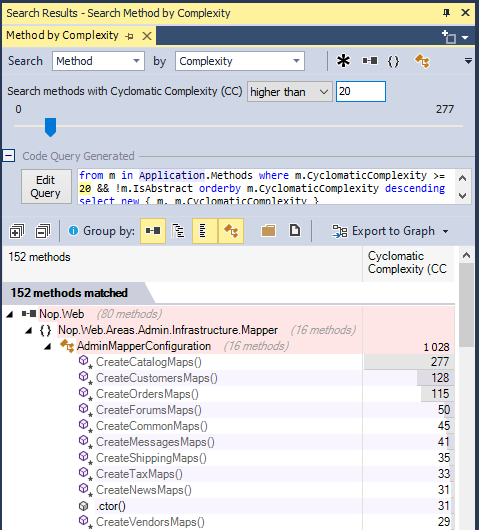Screen dimensions: 479x530
Task: Select the CreateOrdersMaps() method
Action: pyautogui.click(x=147, y=394)
